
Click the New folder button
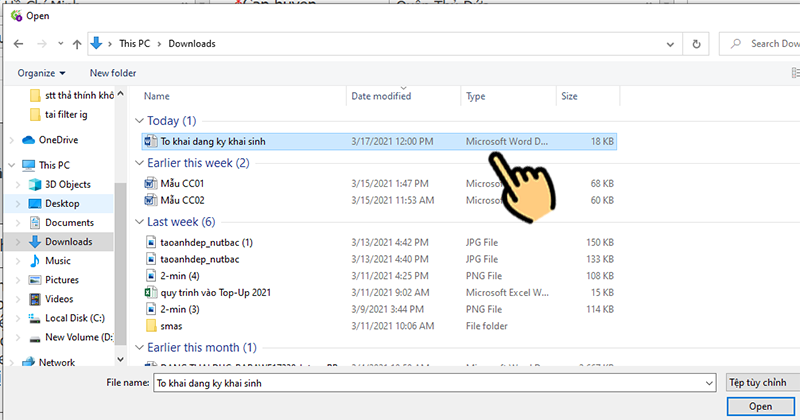[113, 73]
